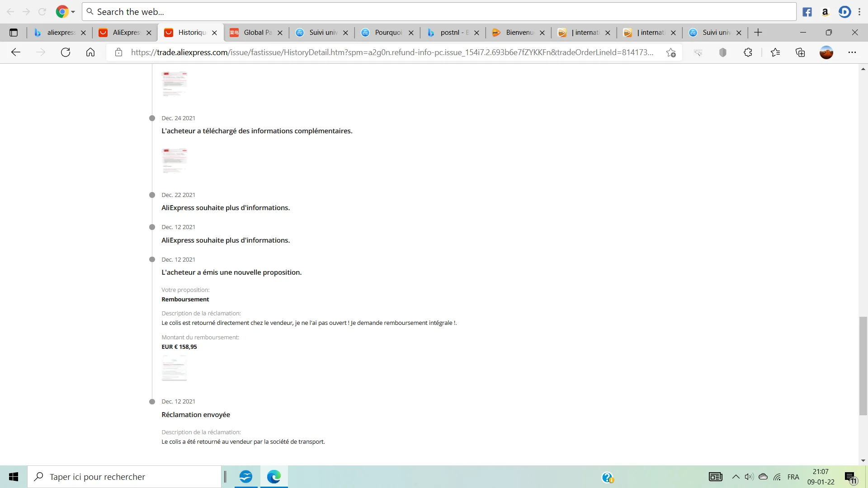Screen dimensions: 868x488
Task: Click the page vertical scrollbar thumb
Action: click(x=863, y=366)
